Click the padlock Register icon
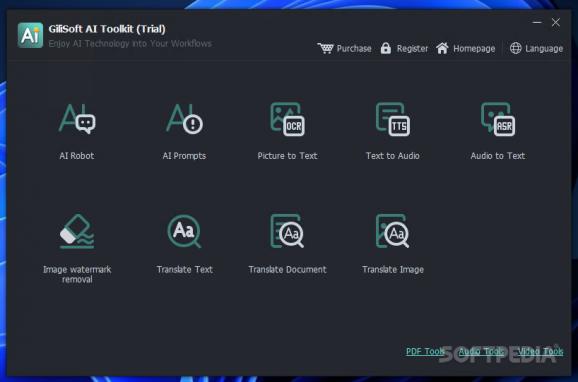This screenshot has width=578, height=382. click(x=386, y=48)
